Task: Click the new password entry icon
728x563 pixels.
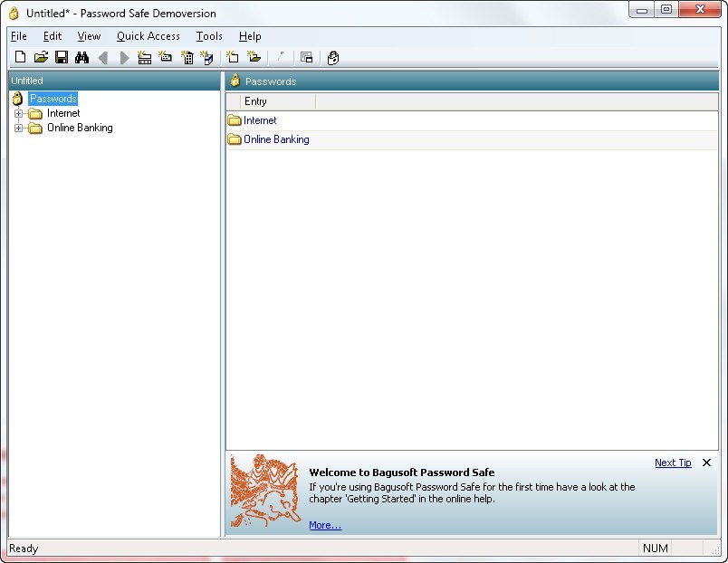Action: tap(144, 57)
